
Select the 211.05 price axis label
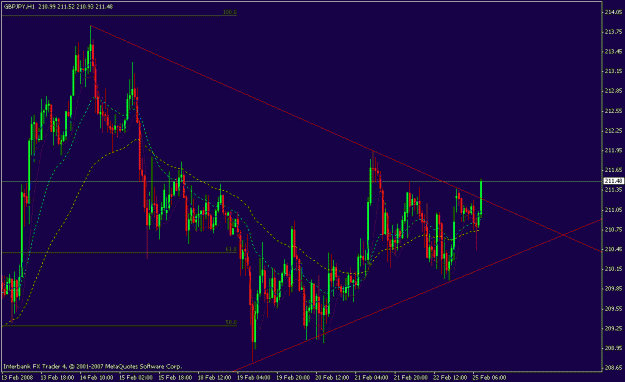click(613, 210)
